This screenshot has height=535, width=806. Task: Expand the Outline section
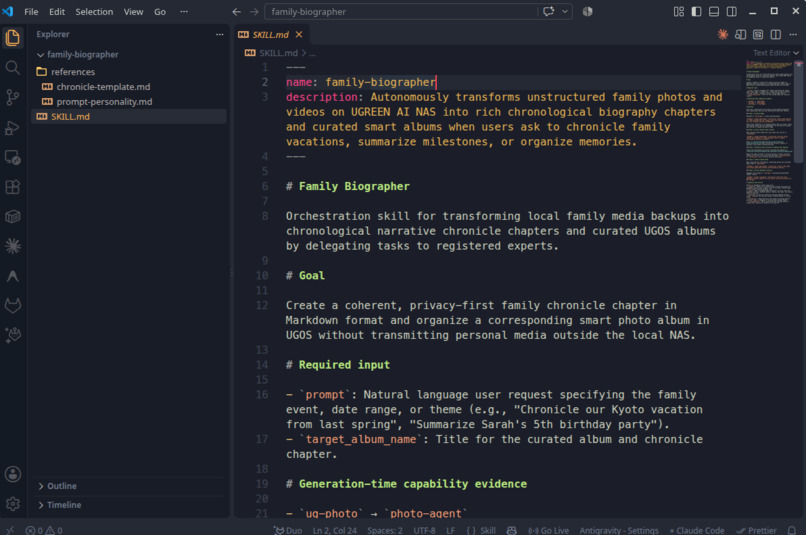(x=130, y=486)
